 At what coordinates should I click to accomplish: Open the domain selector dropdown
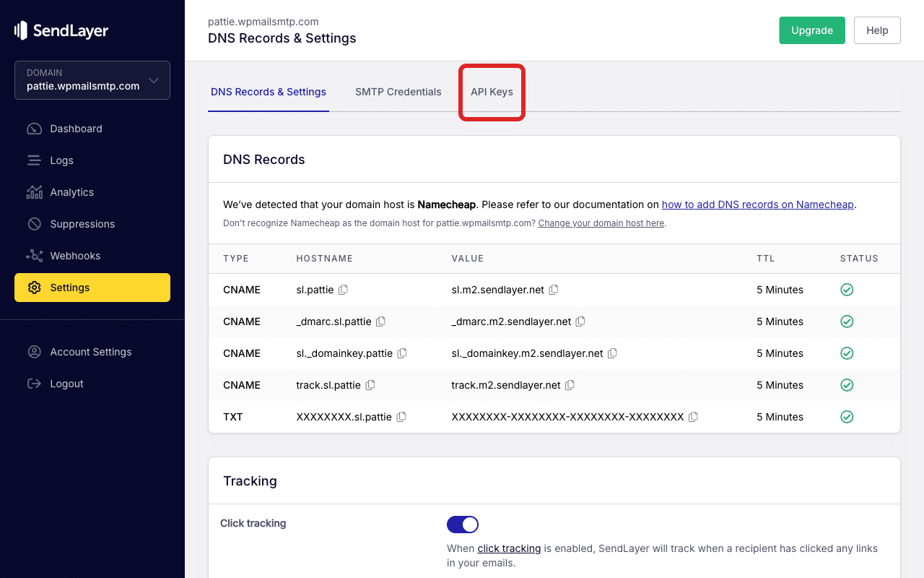point(92,79)
